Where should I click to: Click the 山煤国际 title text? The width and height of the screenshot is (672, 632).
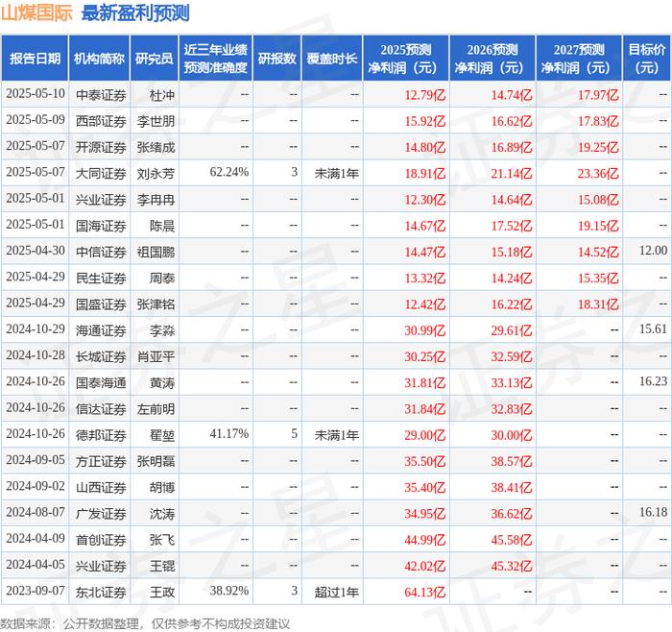coord(36,13)
